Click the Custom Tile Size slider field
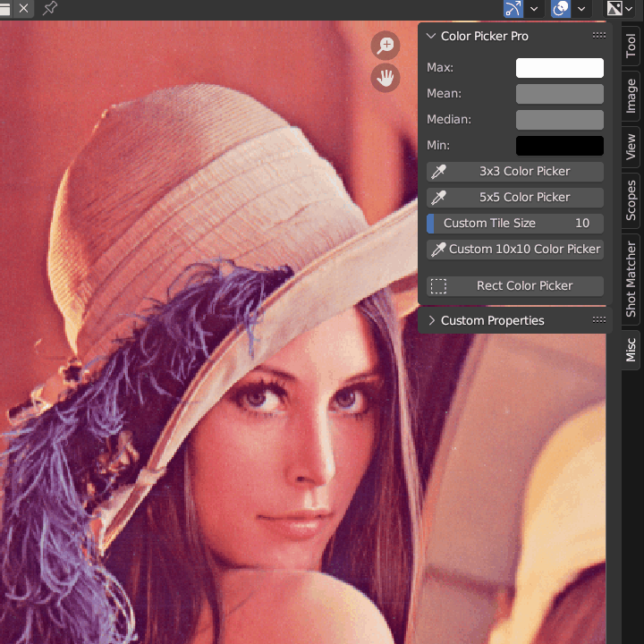 (x=515, y=223)
